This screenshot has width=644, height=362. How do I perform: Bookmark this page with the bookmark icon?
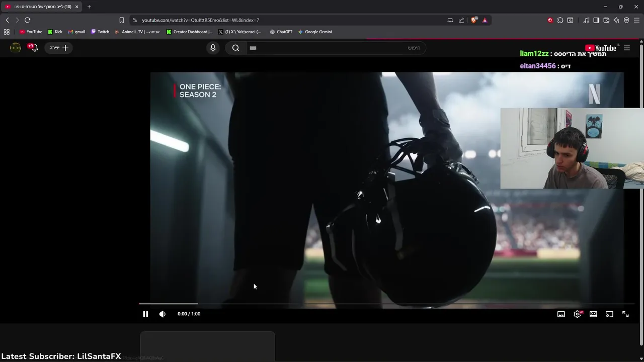click(x=122, y=20)
